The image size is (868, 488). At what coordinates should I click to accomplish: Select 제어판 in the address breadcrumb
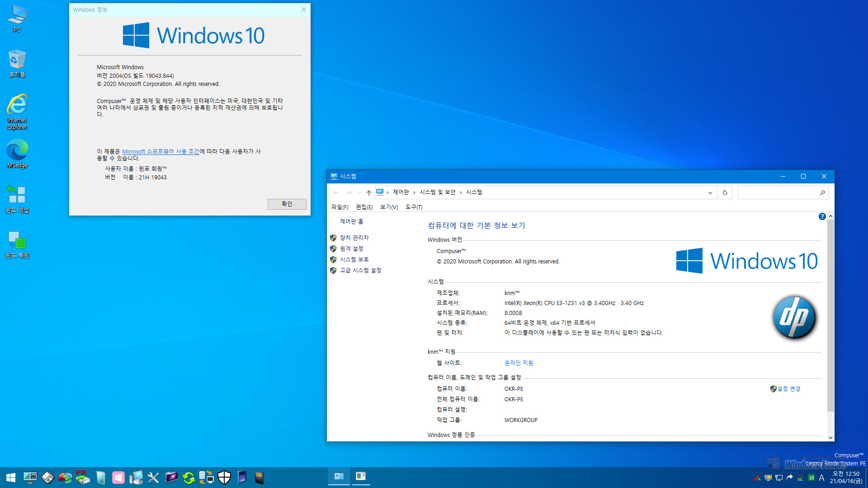point(401,192)
